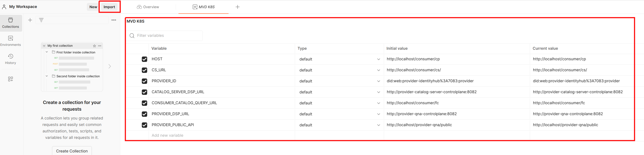Viewport: 644px width, 155px height.
Task: Collapse the First folder inside collection chevron
Action: coord(47,52)
